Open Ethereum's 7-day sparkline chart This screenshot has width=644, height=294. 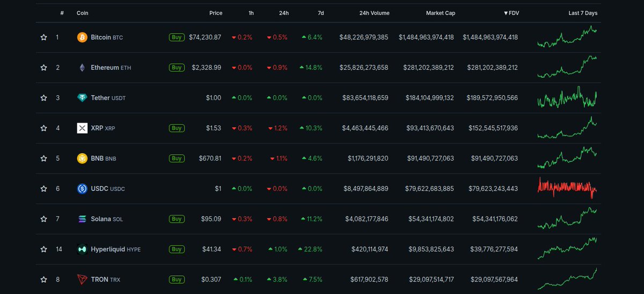[567, 67]
